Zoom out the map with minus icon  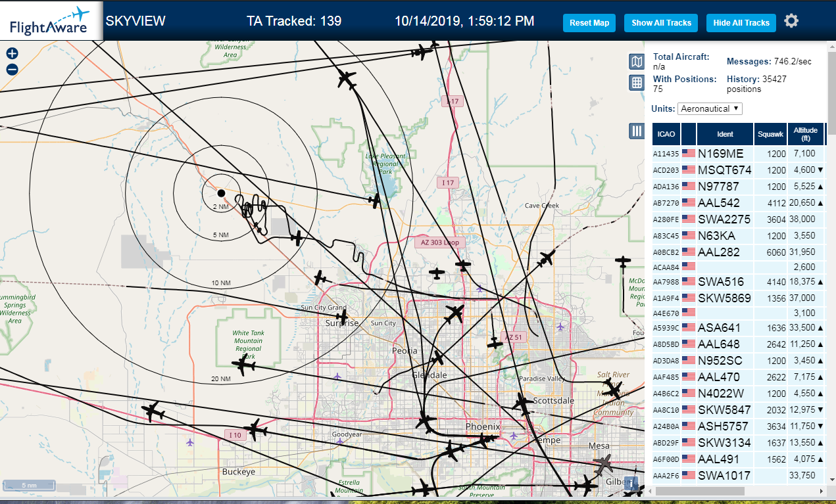[x=12, y=70]
